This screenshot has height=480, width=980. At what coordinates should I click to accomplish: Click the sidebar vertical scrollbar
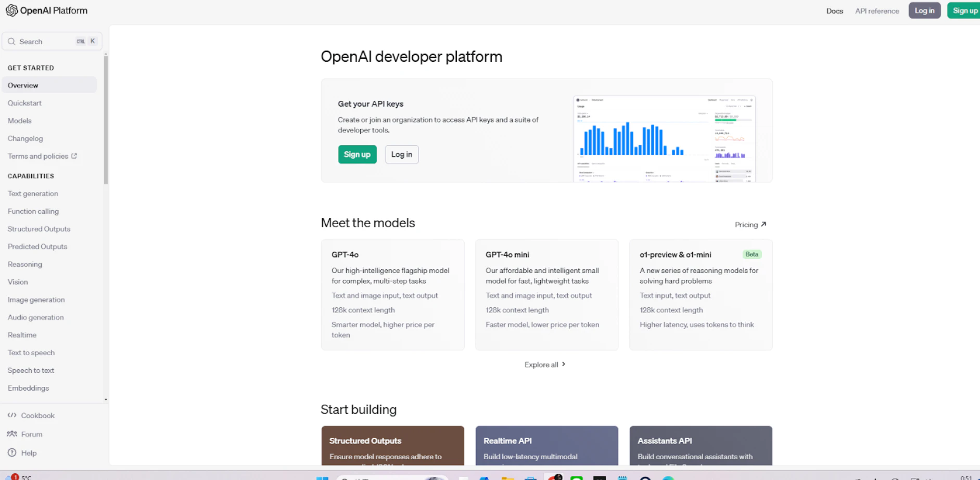pos(106,120)
